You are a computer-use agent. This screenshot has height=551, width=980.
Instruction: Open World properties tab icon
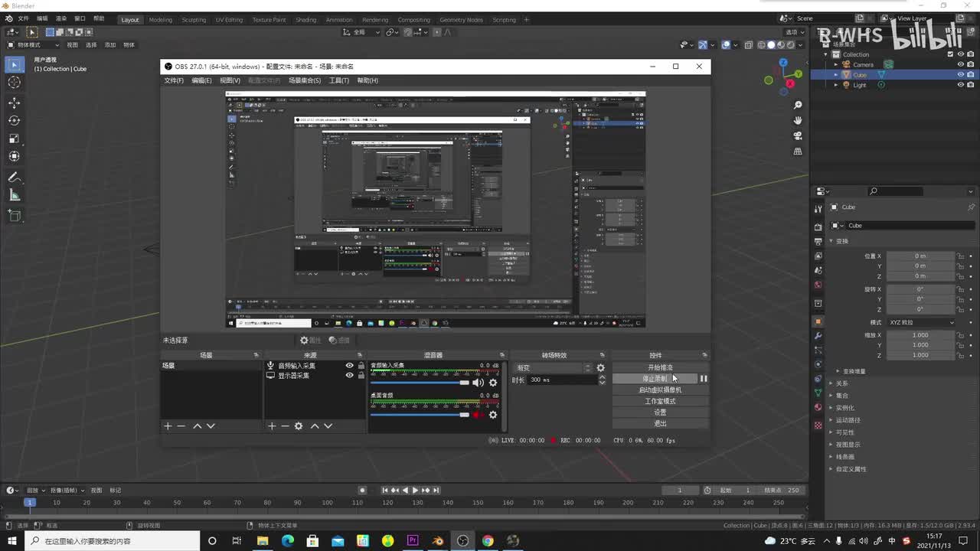(x=818, y=285)
